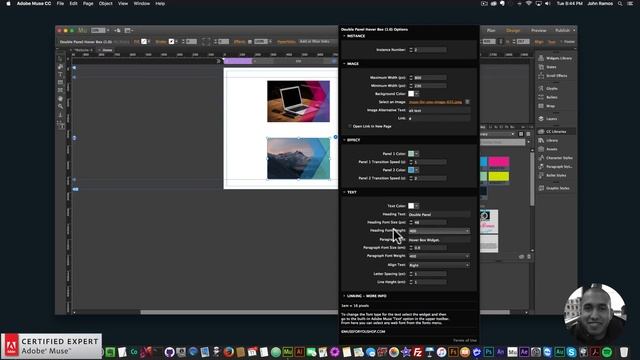
Task: Switch to Plan mode
Action: point(491,31)
